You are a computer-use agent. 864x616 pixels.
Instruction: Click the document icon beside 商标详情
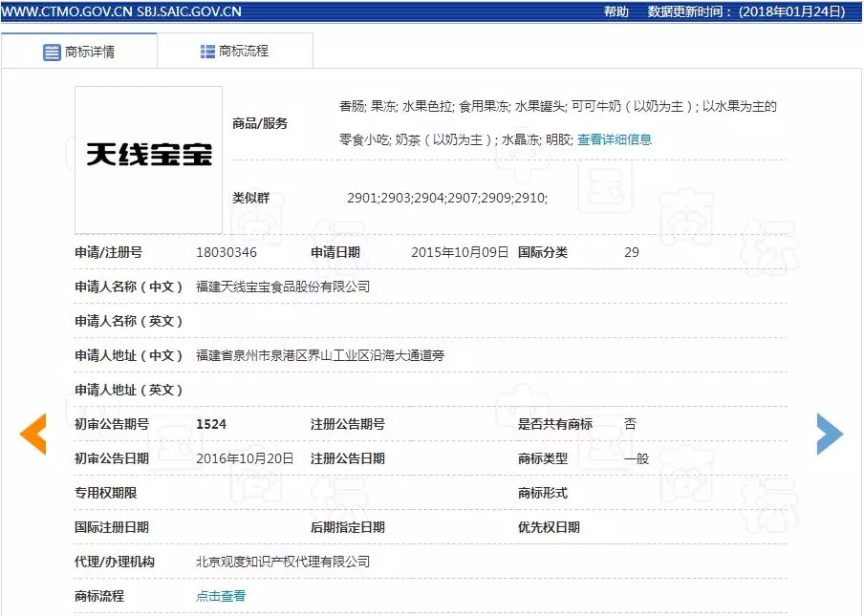pyautogui.click(x=52, y=52)
